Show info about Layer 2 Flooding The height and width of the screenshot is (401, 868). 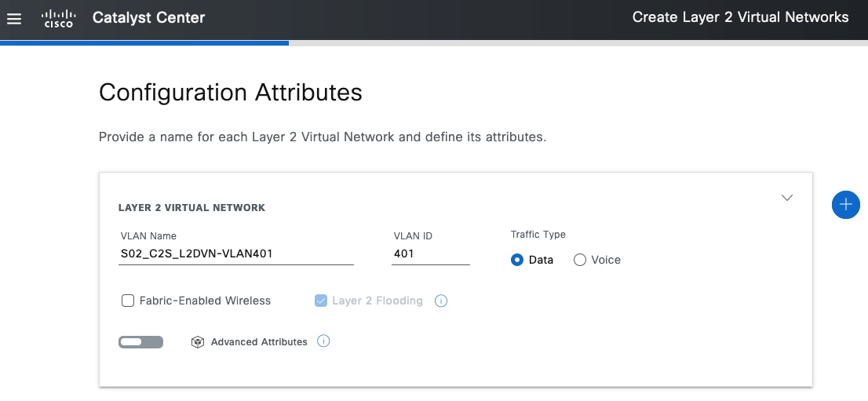[x=440, y=301]
